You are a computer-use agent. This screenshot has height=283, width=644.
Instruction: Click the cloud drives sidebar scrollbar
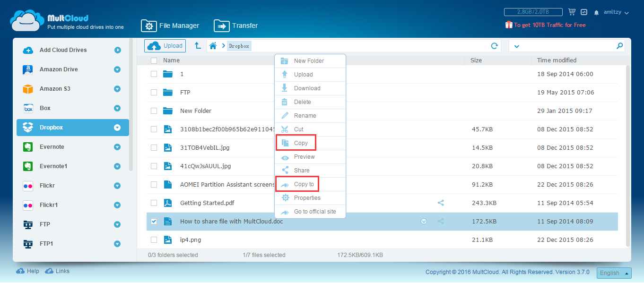pyautogui.click(x=131, y=104)
